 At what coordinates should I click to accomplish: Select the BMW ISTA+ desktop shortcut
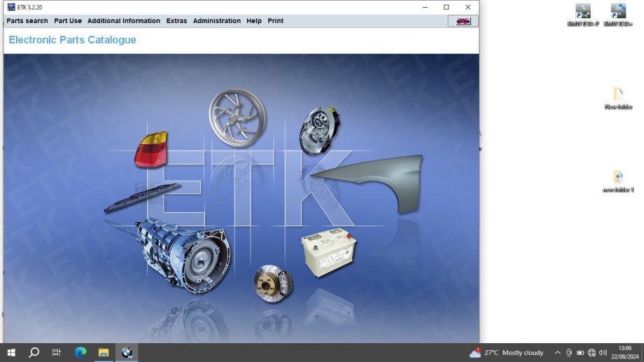(x=618, y=15)
